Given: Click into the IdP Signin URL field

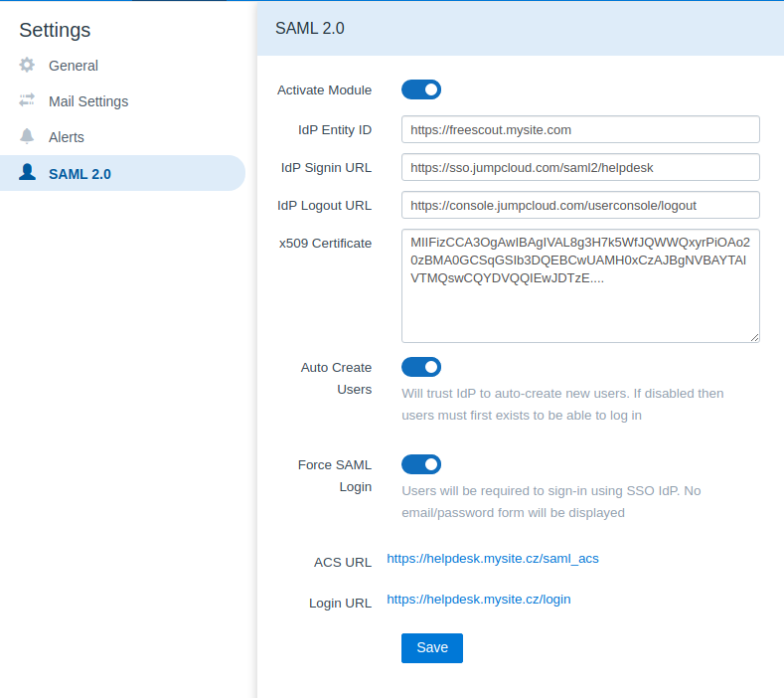Looking at the screenshot, I should [580, 167].
